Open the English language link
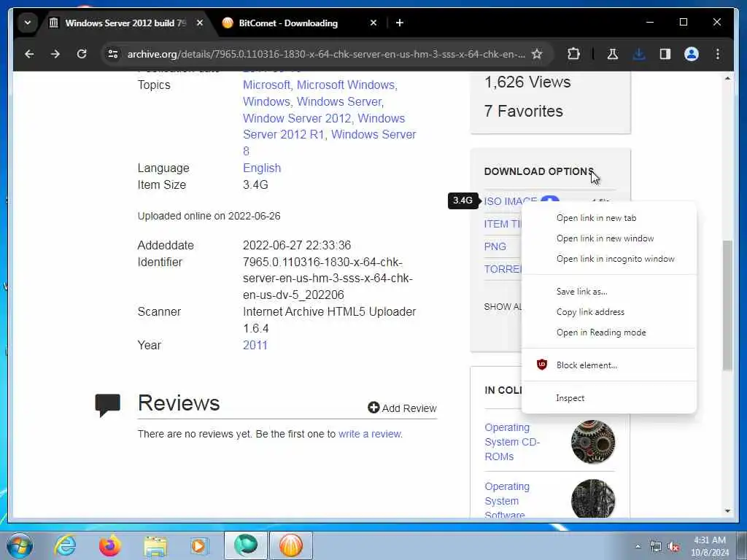Image resolution: width=747 pixels, height=560 pixels. pyautogui.click(x=262, y=168)
